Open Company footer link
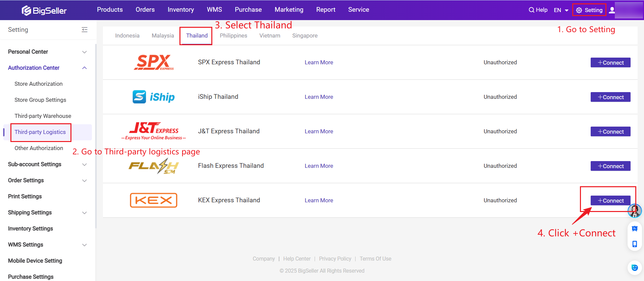Screen dimensions: 644x281 [x=264, y=259]
